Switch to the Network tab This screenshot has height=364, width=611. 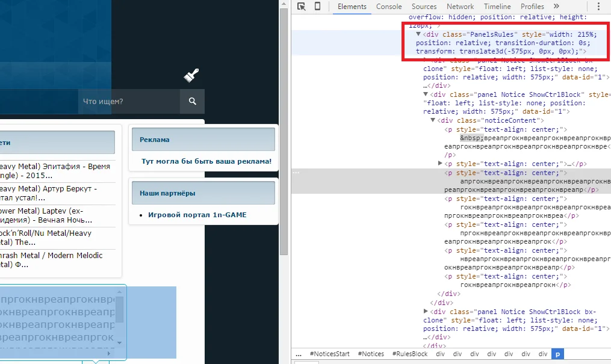[x=460, y=7]
